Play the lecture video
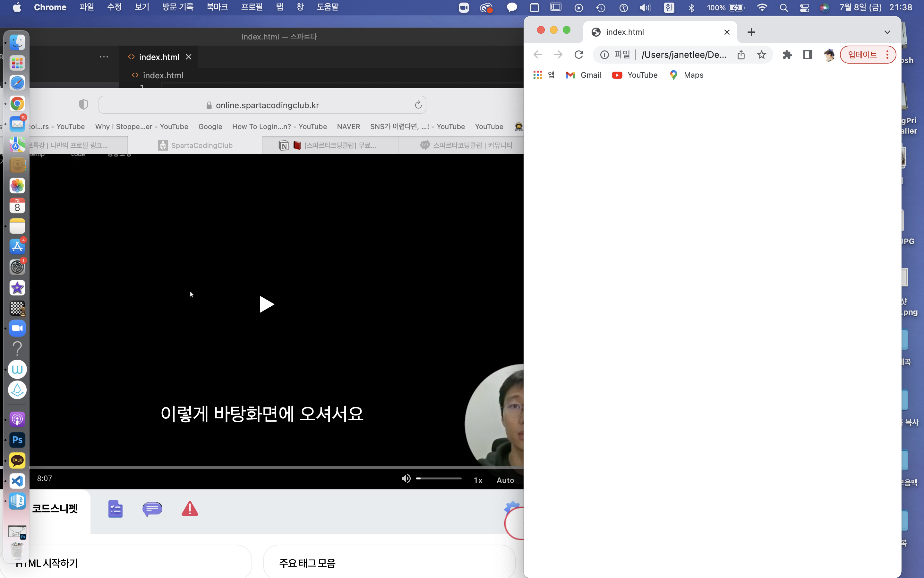924x578 pixels. pos(267,304)
